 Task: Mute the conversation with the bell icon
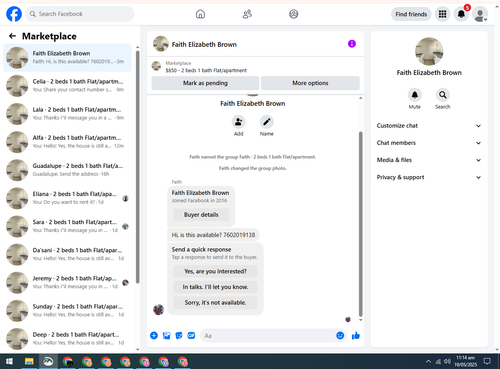415,95
